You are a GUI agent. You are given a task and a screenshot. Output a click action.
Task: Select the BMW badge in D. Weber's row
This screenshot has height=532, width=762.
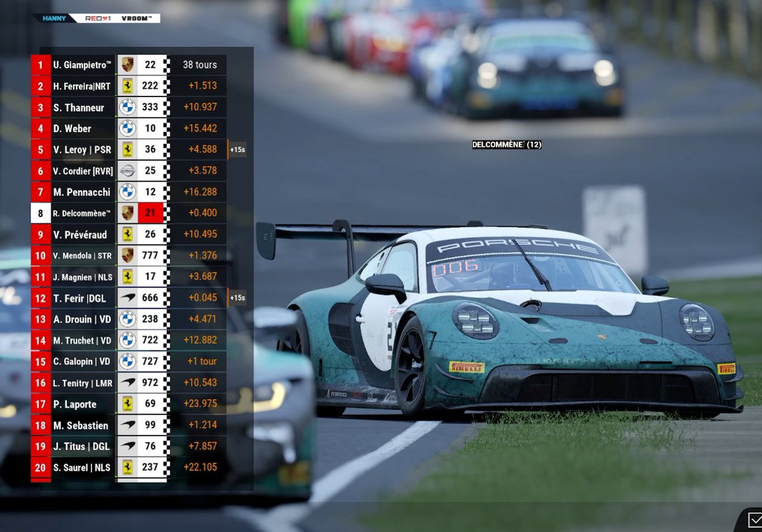click(128, 128)
